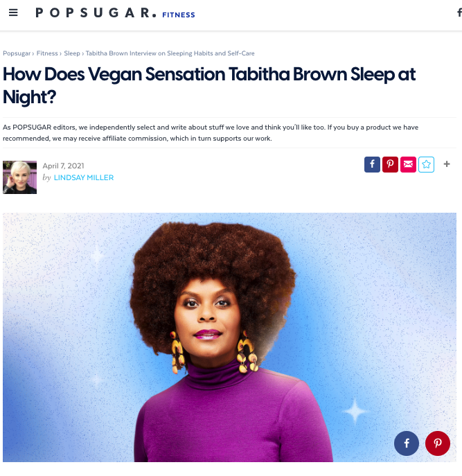The height and width of the screenshot is (476, 462).
Task: Go to Popsugar breadcrumb link
Action: coord(17,53)
